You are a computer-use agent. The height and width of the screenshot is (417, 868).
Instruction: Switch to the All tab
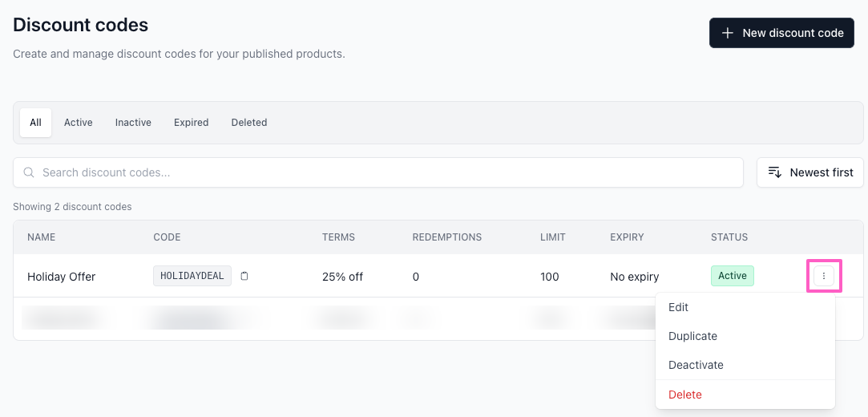tap(35, 123)
